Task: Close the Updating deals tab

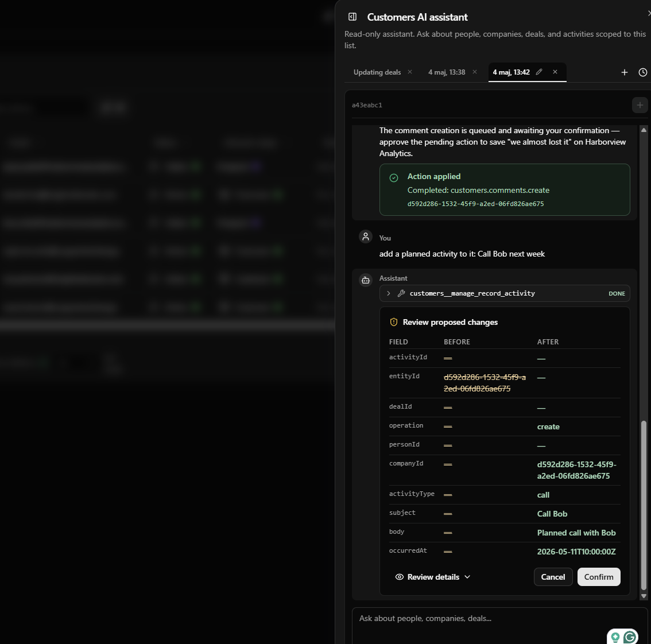Action: tap(410, 72)
